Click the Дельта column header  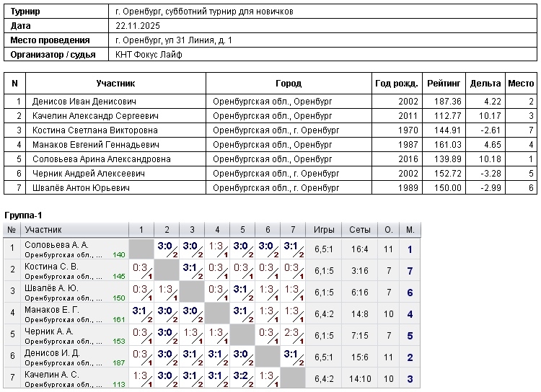[x=485, y=84]
